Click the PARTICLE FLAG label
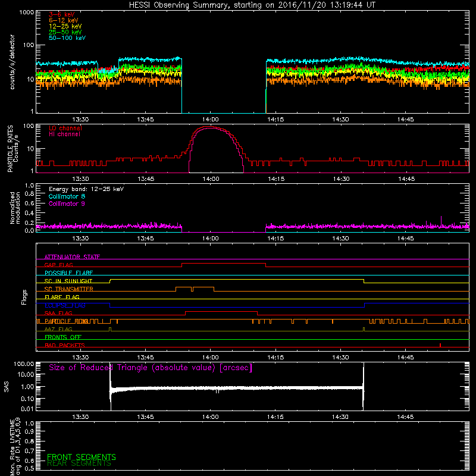Screen dimensions: 476x476 point(67,321)
